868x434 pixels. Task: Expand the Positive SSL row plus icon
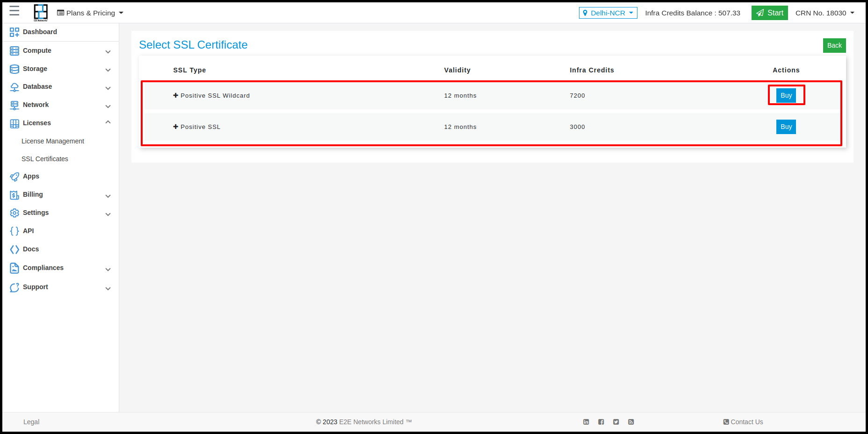click(176, 127)
